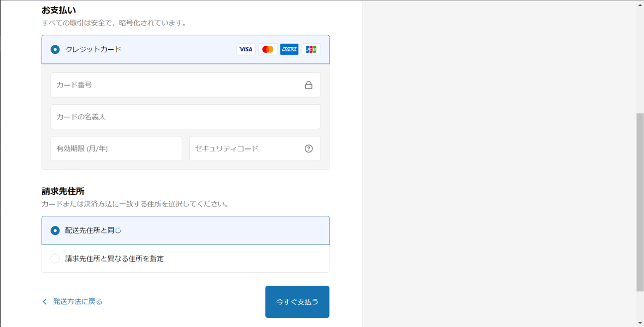Image resolution: width=644 pixels, height=327 pixels.
Task: Open the security code help question mark
Action: 308,148
